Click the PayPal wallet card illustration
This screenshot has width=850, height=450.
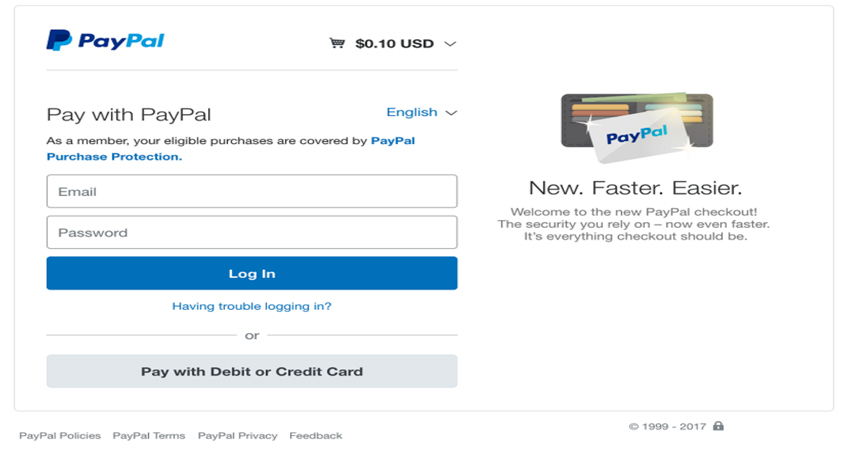pyautogui.click(x=637, y=128)
